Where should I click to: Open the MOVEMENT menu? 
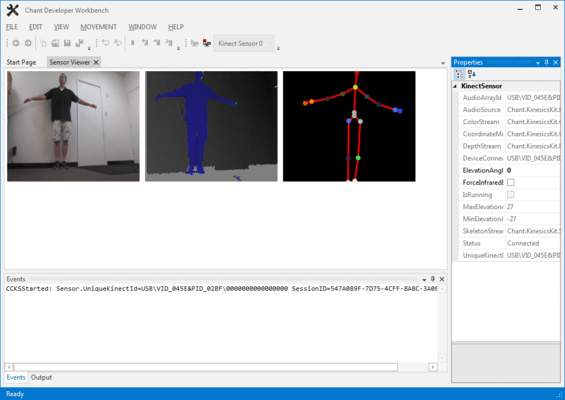pos(98,27)
